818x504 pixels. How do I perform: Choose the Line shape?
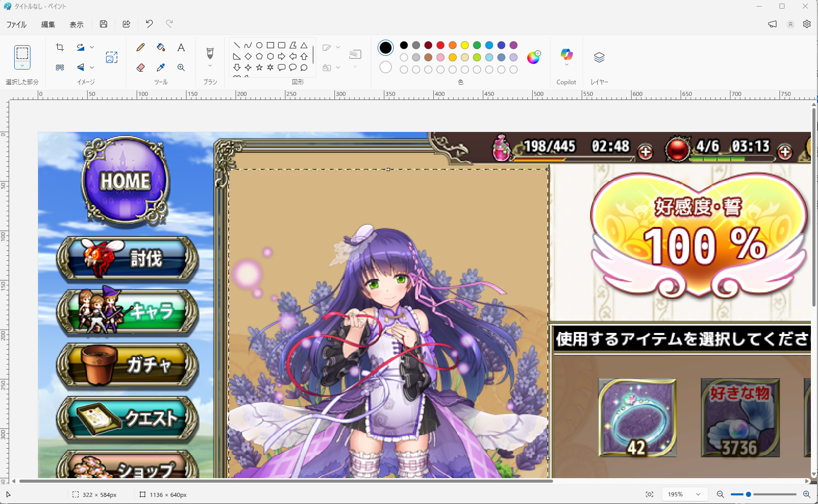pyautogui.click(x=237, y=45)
